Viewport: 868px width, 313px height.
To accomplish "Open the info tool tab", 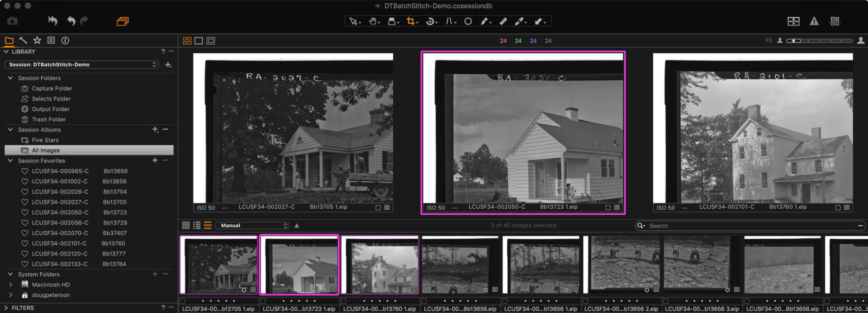I will [65, 40].
